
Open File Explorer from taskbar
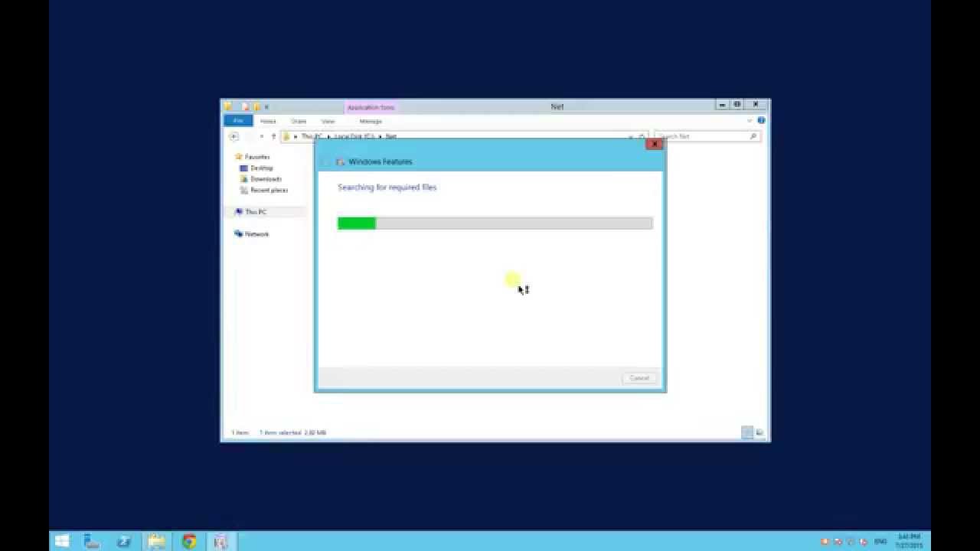tap(157, 541)
